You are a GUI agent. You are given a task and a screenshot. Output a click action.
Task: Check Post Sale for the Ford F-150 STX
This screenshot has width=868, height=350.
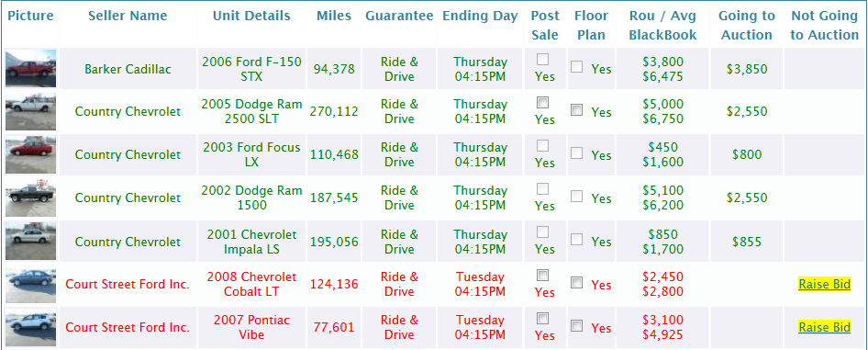543,60
